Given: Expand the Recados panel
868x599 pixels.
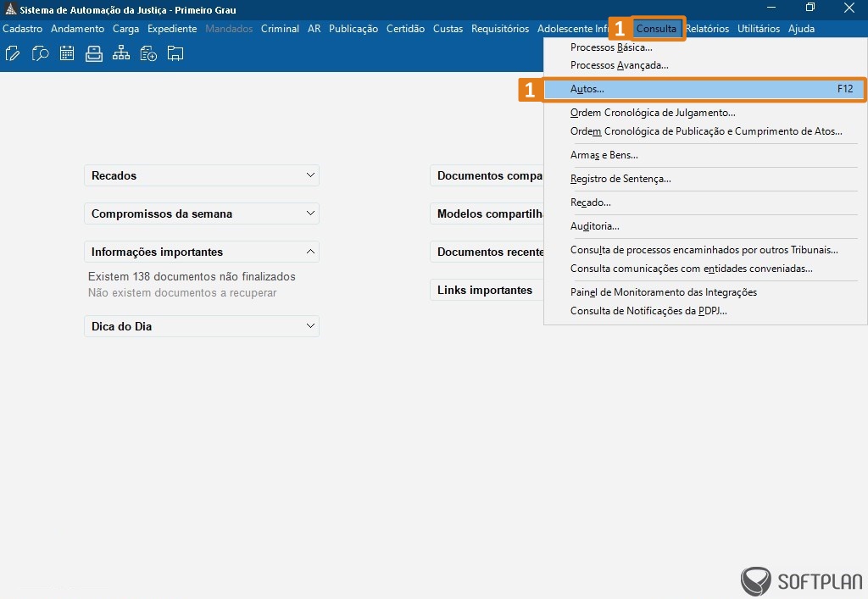Looking at the screenshot, I should [x=202, y=175].
